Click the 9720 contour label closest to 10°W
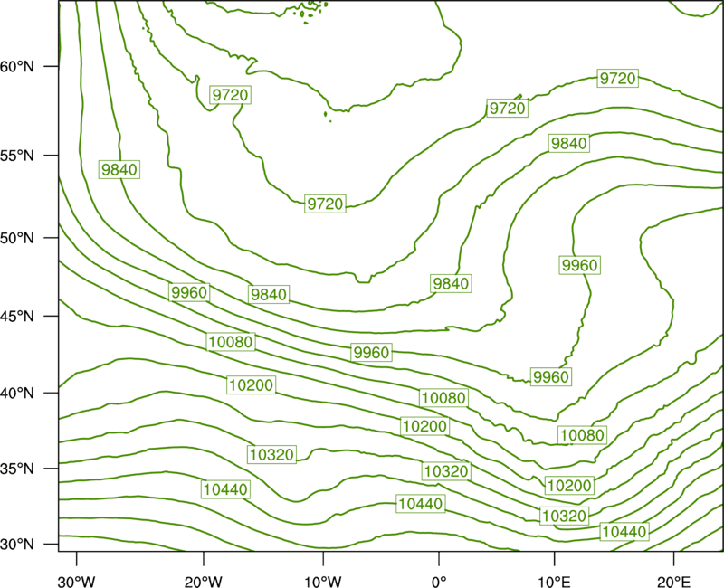Screen dimensions: 724x588 tap(326, 204)
